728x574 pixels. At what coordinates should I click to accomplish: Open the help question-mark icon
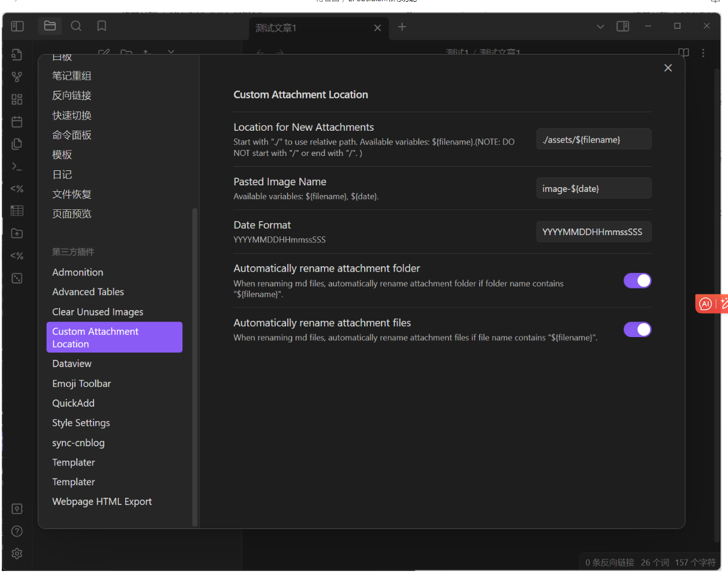(x=17, y=531)
